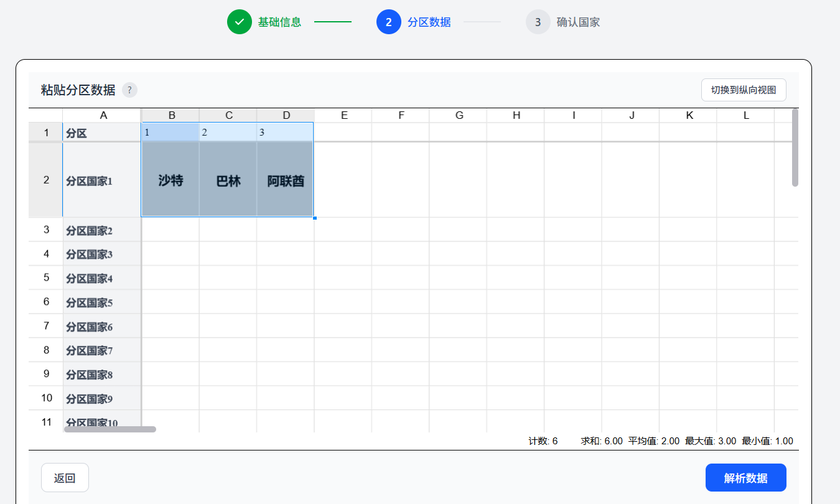Click the help question mark icon
Image resolution: width=840 pixels, height=504 pixels.
(x=129, y=90)
